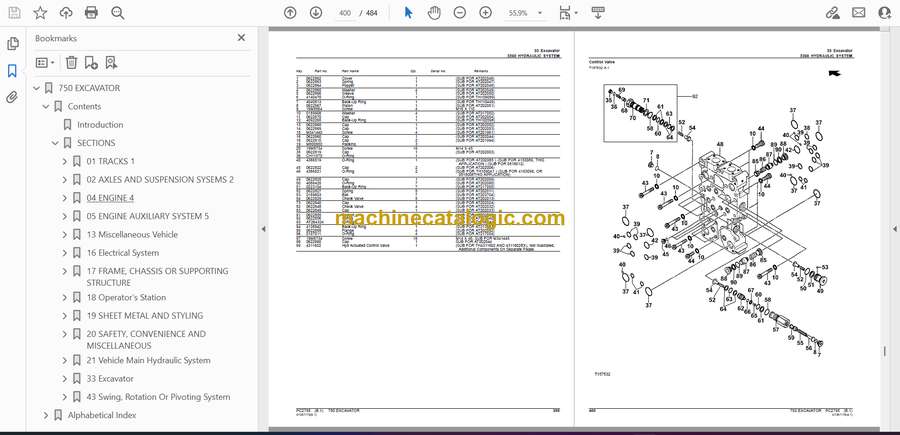
Task: Delete selected bookmark trash icon
Action: 71,63
